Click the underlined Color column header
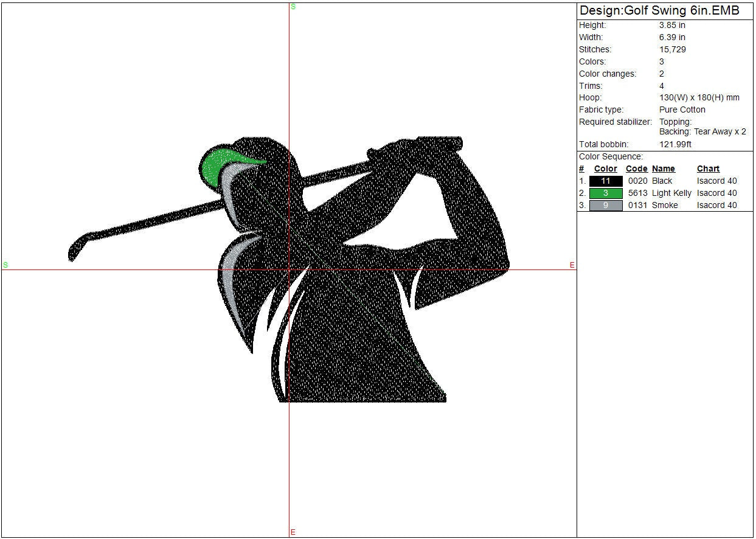The width and height of the screenshot is (756, 539). [605, 169]
